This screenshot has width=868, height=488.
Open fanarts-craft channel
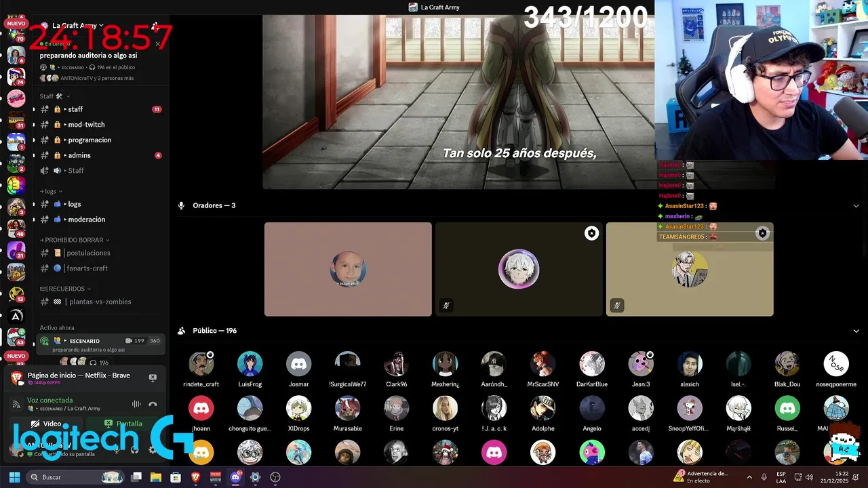pyautogui.click(x=100, y=268)
